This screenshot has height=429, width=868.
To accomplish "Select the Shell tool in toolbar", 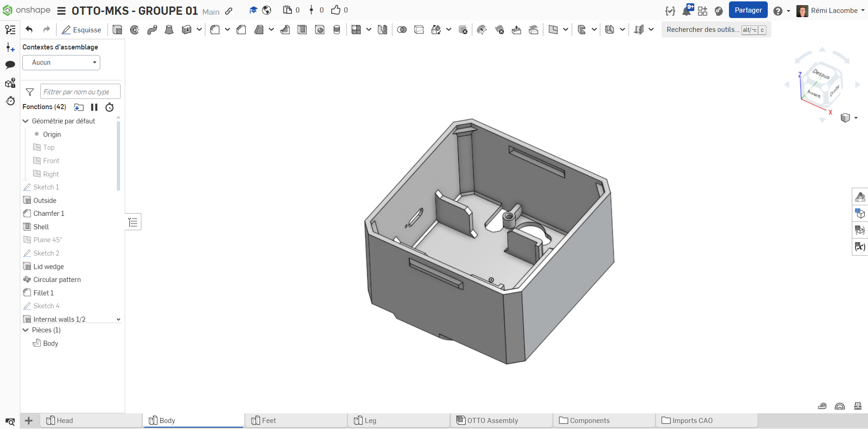I will coord(302,30).
